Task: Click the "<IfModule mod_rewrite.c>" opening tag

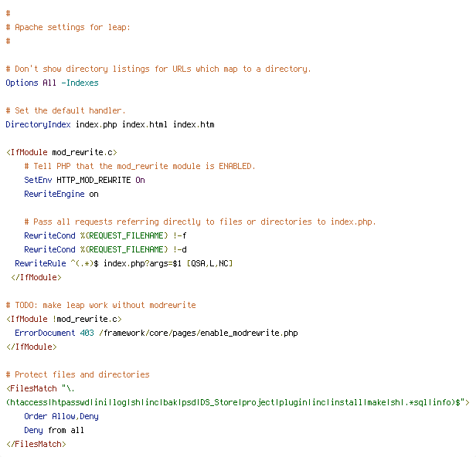Action: point(62,152)
